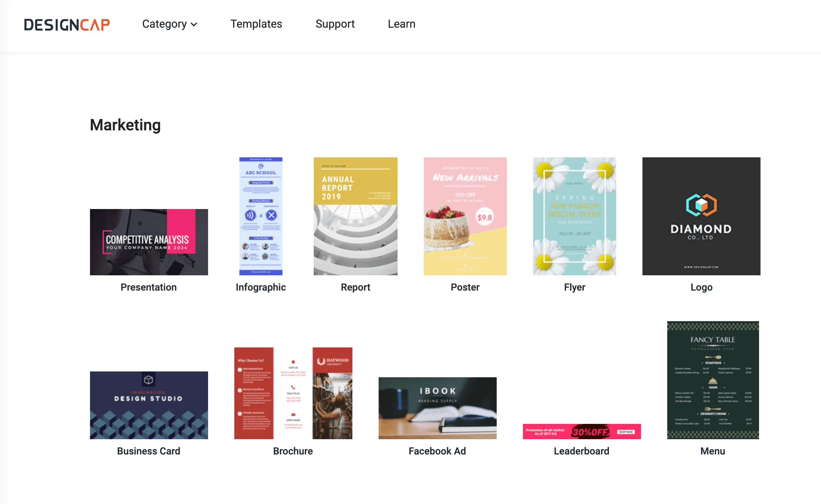Select the Support navigation item
Viewport: 821px width, 504px height.
(x=335, y=23)
